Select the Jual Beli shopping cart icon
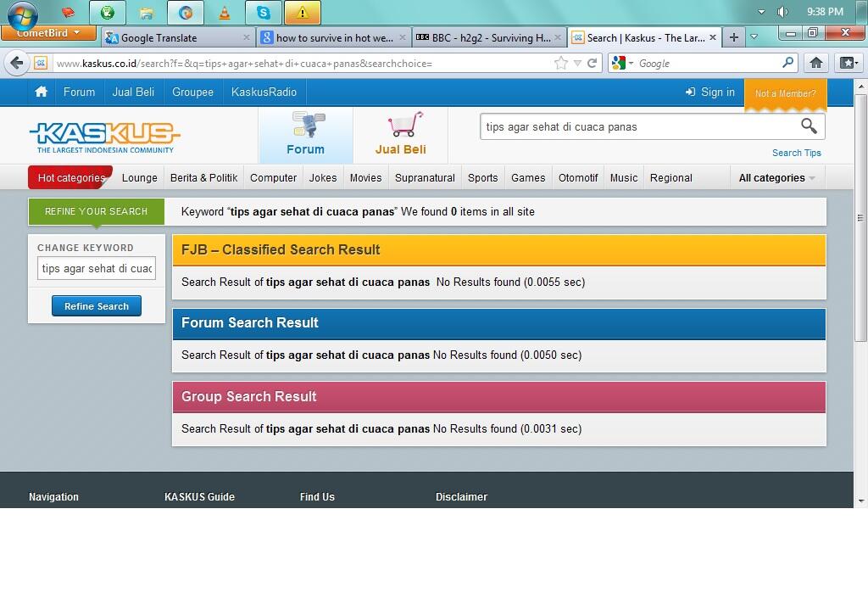Image resolution: width=868 pixels, height=604 pixels. pos(401,135)
